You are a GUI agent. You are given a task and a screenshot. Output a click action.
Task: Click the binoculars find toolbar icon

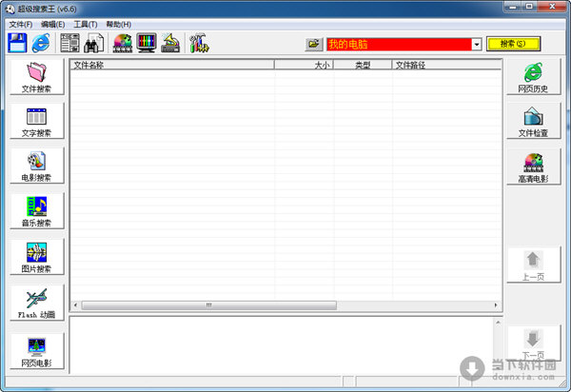[x=93, y=43]
